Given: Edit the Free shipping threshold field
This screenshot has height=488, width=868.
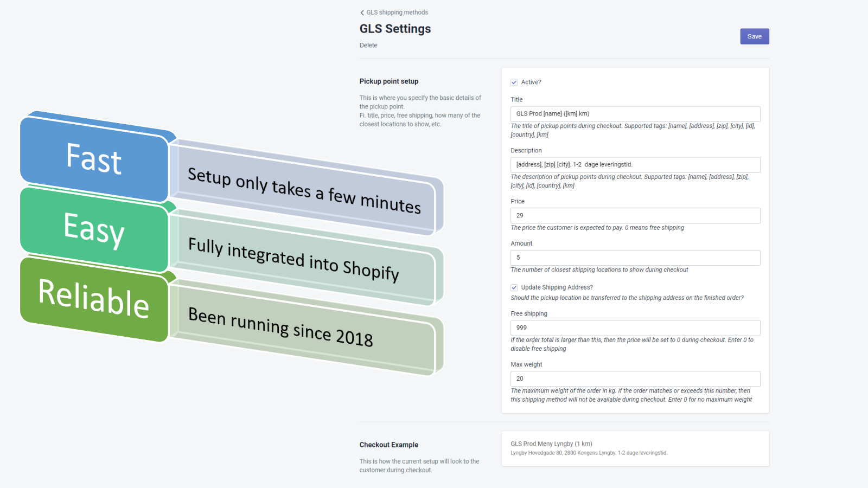Looking at the screenshot, I should pyautogui.click(x=635, y=328).
